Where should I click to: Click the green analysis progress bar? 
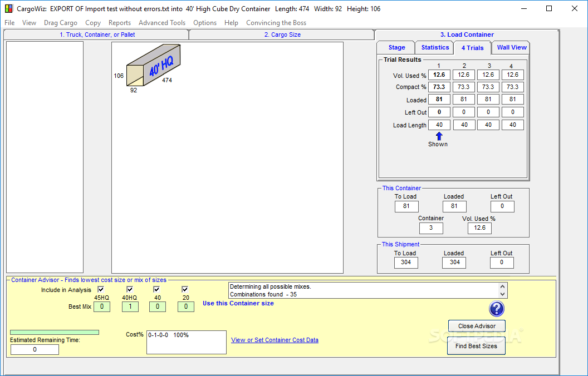[55, 333]
